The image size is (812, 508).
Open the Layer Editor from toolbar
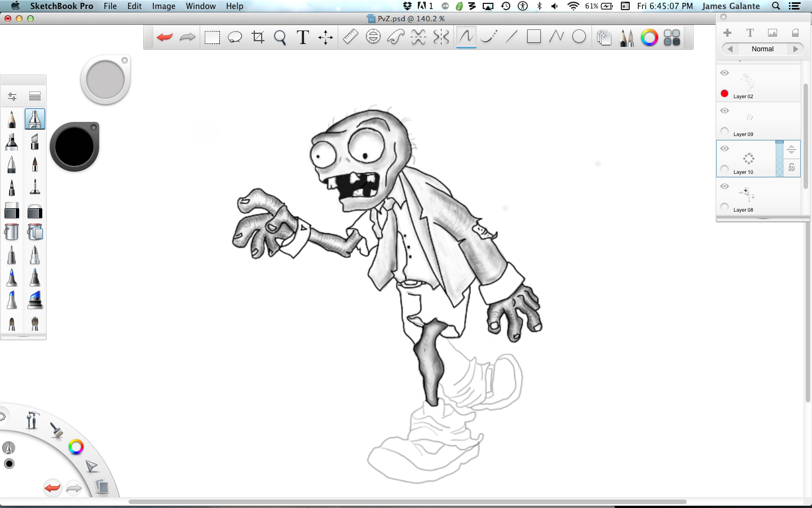click(604, 38)
